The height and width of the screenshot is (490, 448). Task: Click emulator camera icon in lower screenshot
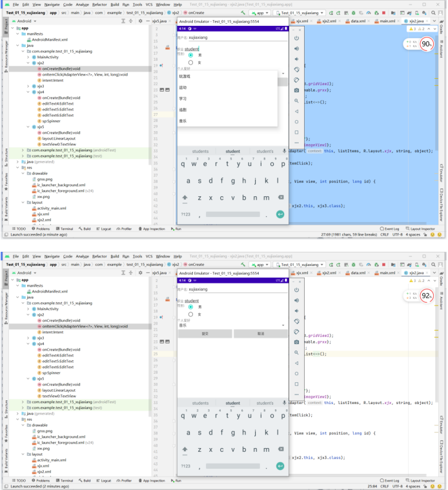(x=296, y=342)
